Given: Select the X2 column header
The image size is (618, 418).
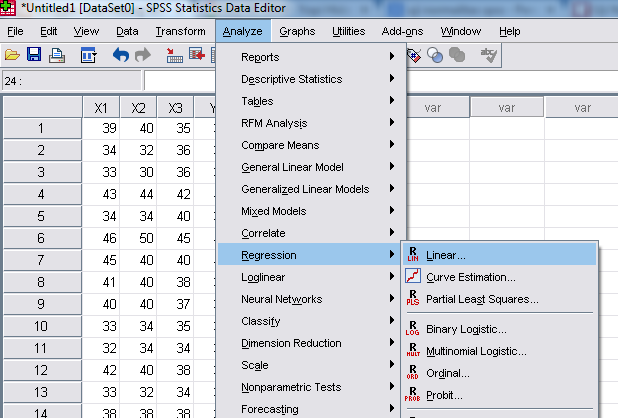Looking at the screenshot, I should [x=138, y=107].
